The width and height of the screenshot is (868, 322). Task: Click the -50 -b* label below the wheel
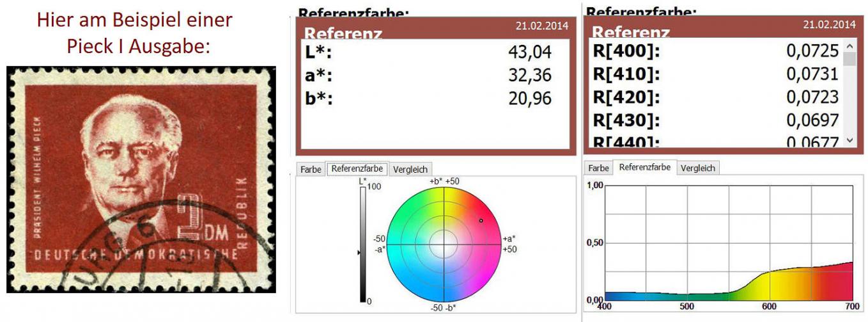pyautogui.click(x=445, y=308)
